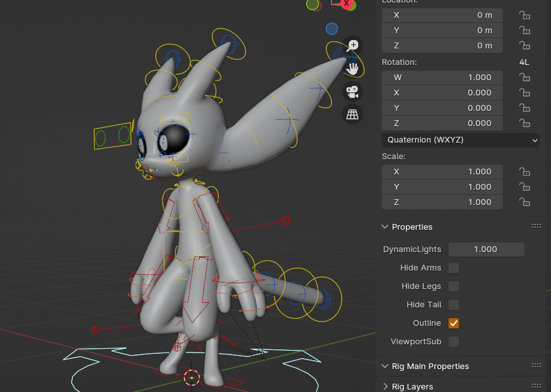This screenshot has width=551, height=392.
Task: Toggle the lock on Scale Z
Action: 524,202
